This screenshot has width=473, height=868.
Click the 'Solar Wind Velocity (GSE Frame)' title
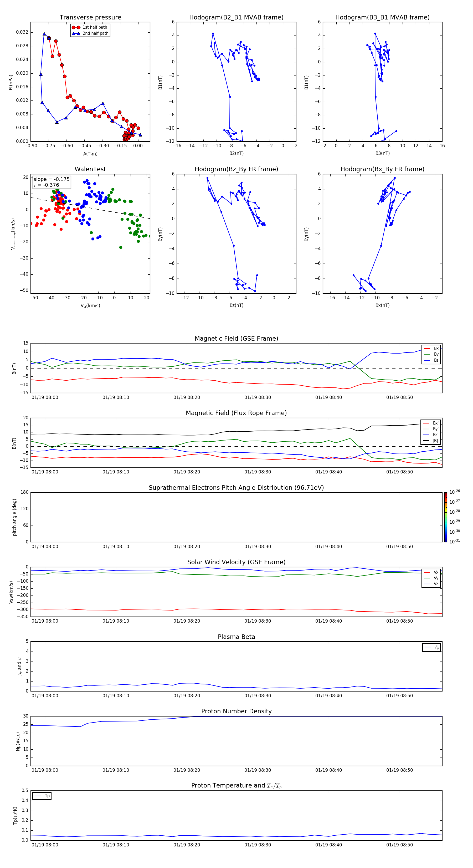236,562
